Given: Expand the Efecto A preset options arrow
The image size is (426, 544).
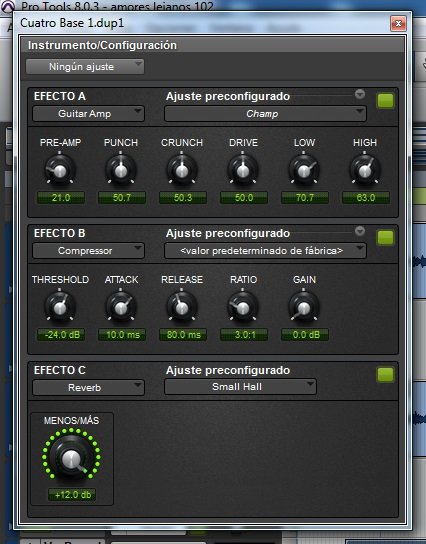Looking at the screenshot, I should [360, 94].
